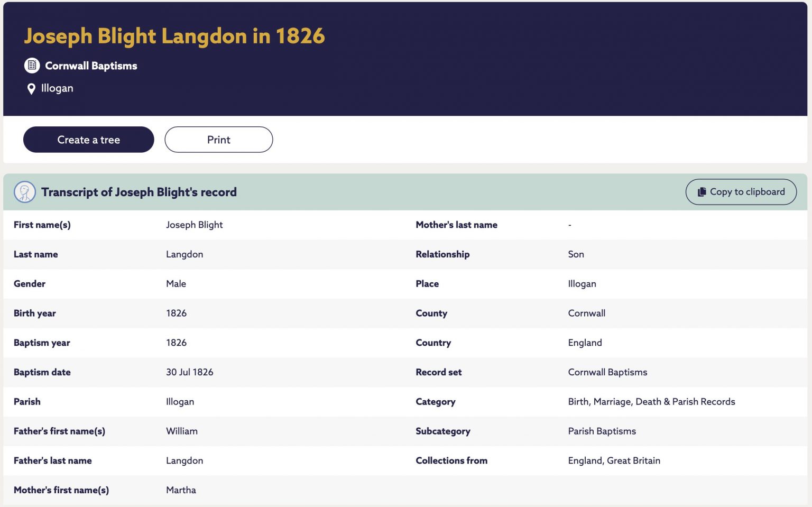The height and width of the screenshot is (507, 812).
Task: Click baptism date 30 Jul 1826
Action: coord(189,372)
